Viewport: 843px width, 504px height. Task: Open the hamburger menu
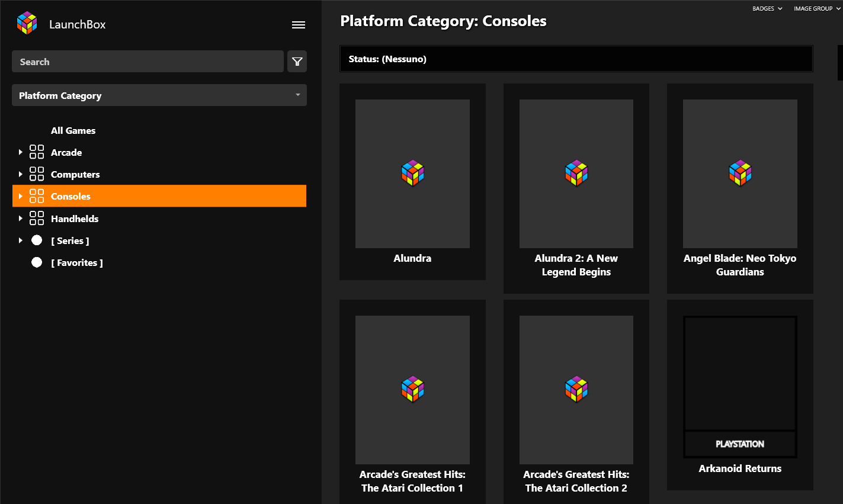tap(299, 25)
